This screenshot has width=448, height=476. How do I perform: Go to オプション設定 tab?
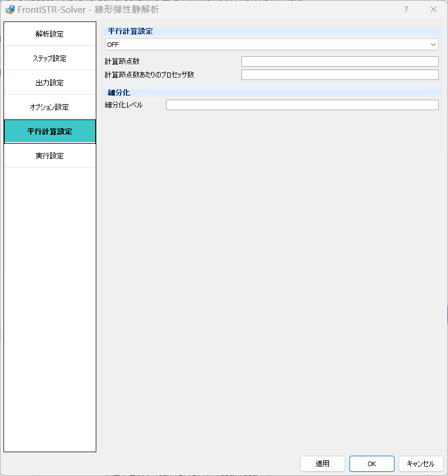[x=50, y=107]
